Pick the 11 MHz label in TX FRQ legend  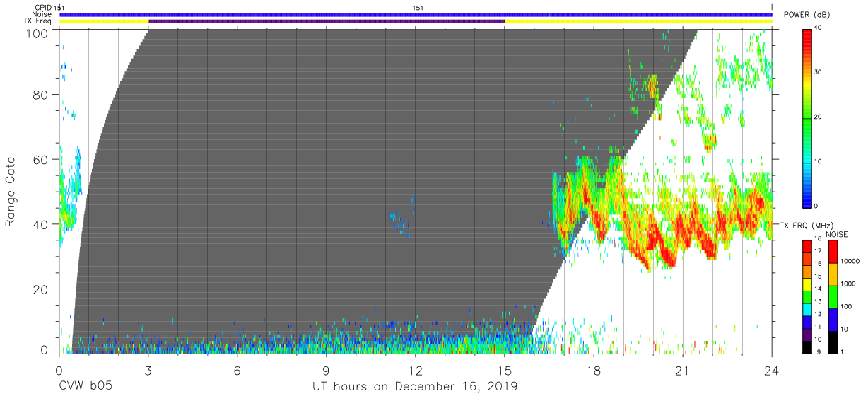click(818, 327)
